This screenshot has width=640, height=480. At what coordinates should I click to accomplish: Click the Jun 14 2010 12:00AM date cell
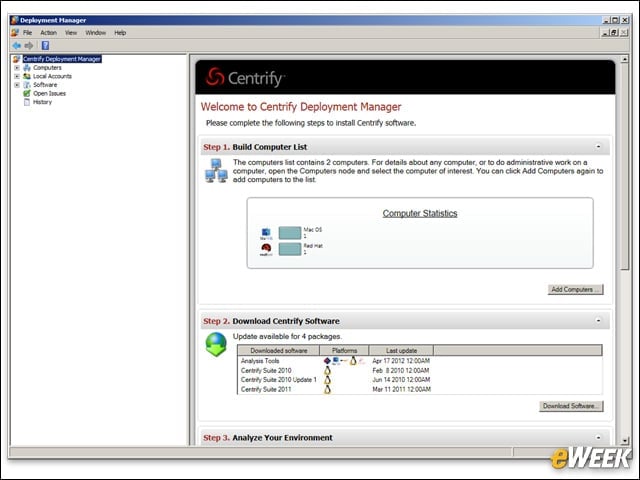coord(401,380)
